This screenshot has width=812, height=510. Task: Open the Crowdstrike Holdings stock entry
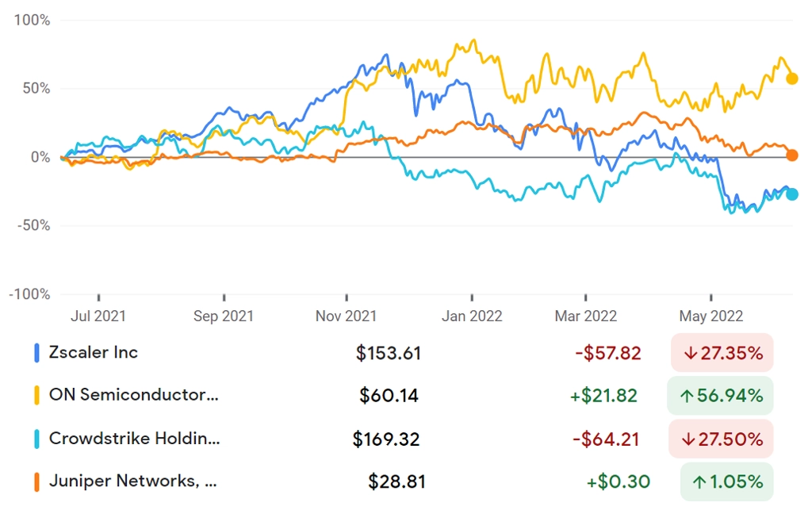click(x=134, y=439)
